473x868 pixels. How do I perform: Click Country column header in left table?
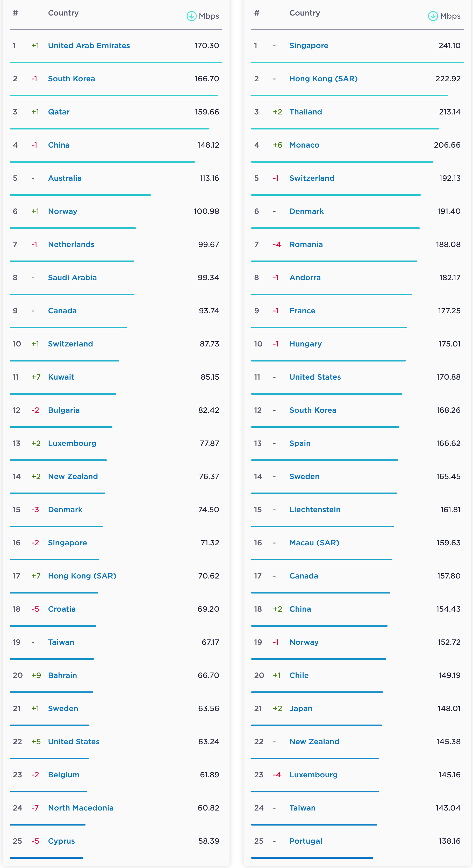pos(63,13)
